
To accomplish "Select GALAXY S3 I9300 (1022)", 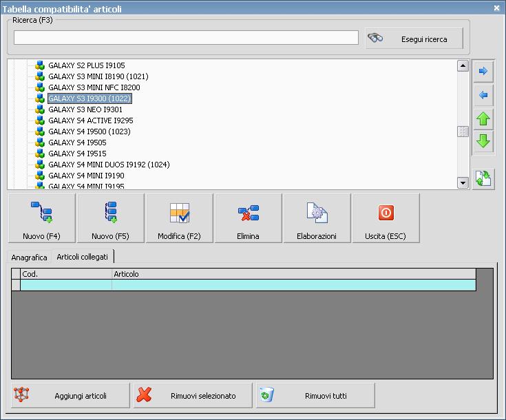I will click(x=89, y=98).
